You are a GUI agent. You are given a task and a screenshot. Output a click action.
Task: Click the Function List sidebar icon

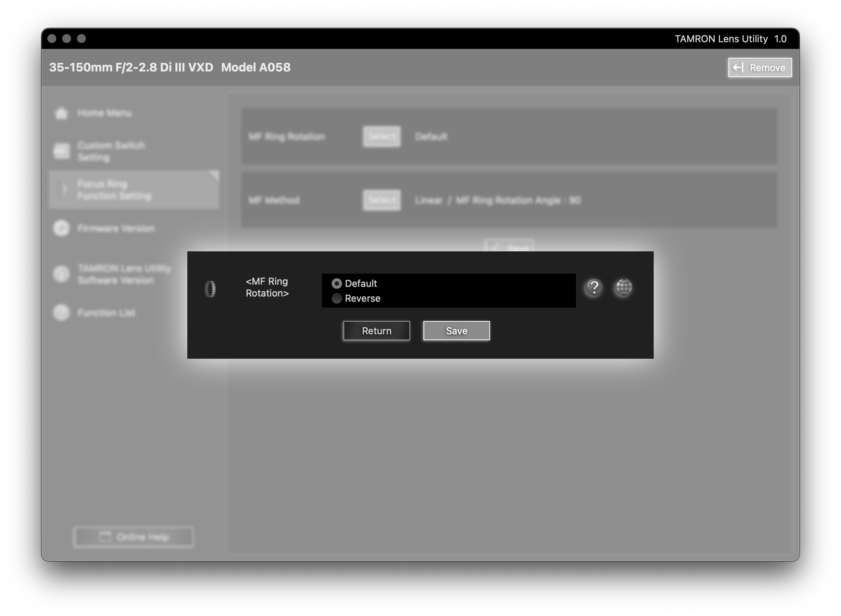[61, 312]
